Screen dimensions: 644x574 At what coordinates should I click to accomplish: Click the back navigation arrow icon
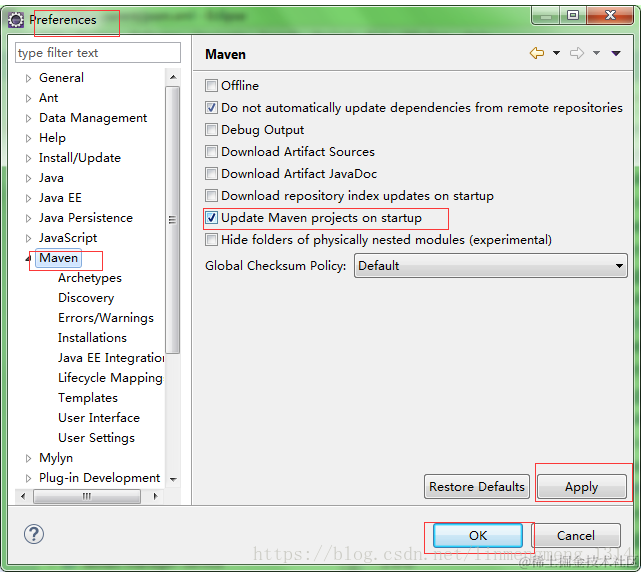pyautogui.click(x=538, y=53)
